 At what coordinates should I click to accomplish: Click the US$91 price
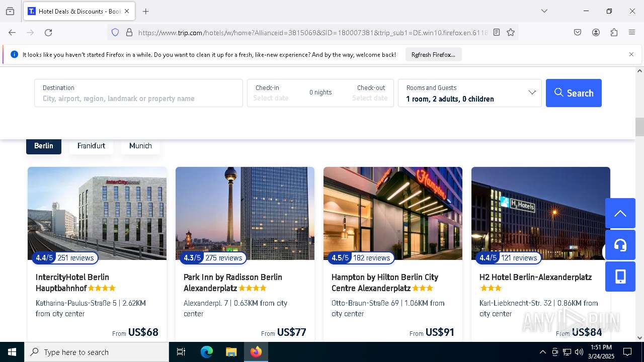click(440, 332)
